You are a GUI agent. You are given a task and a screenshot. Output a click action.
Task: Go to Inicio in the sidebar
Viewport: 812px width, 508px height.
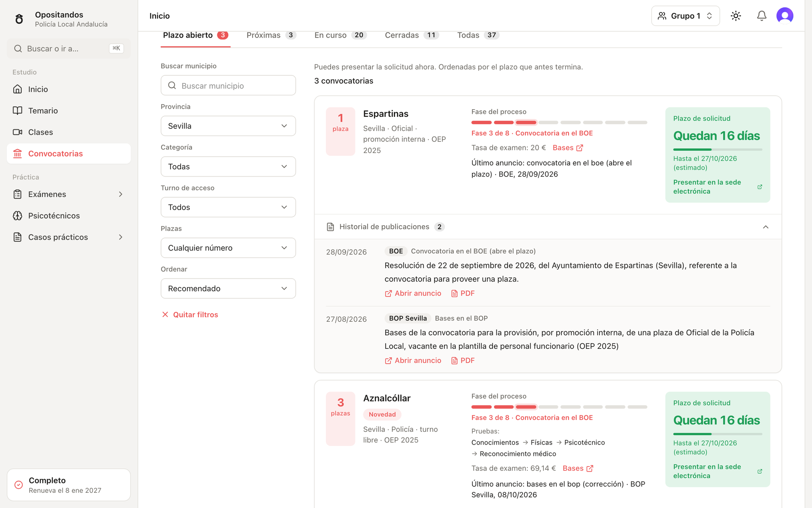pyautogui.click(x=69, y=89)
